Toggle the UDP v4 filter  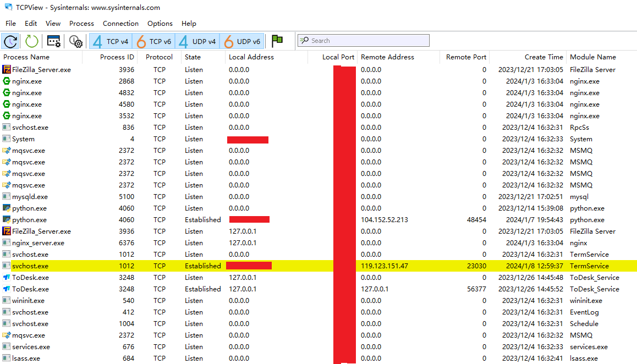[197, 41]
